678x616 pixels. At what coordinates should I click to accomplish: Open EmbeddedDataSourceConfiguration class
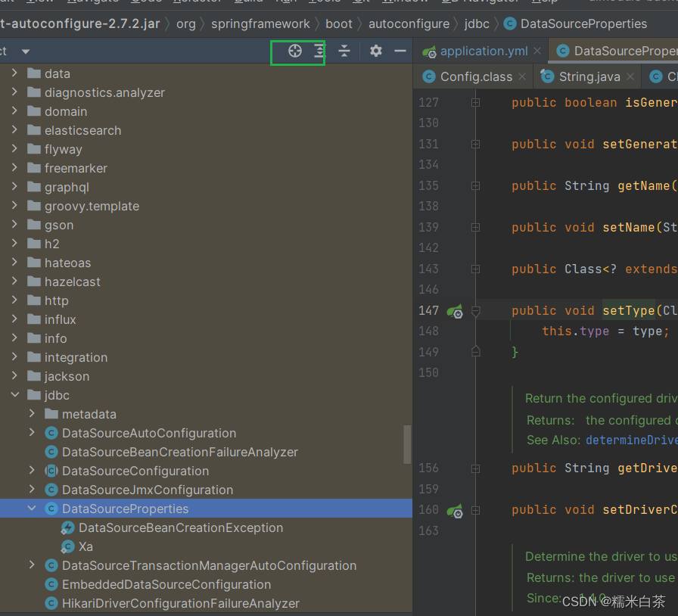(166, 584)
